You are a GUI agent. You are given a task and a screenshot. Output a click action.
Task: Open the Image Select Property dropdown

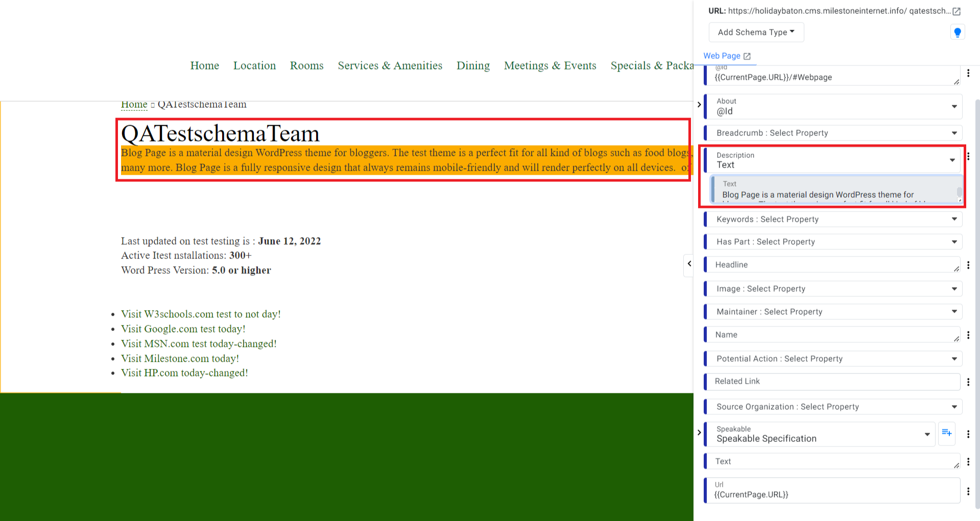coord(833,289)
